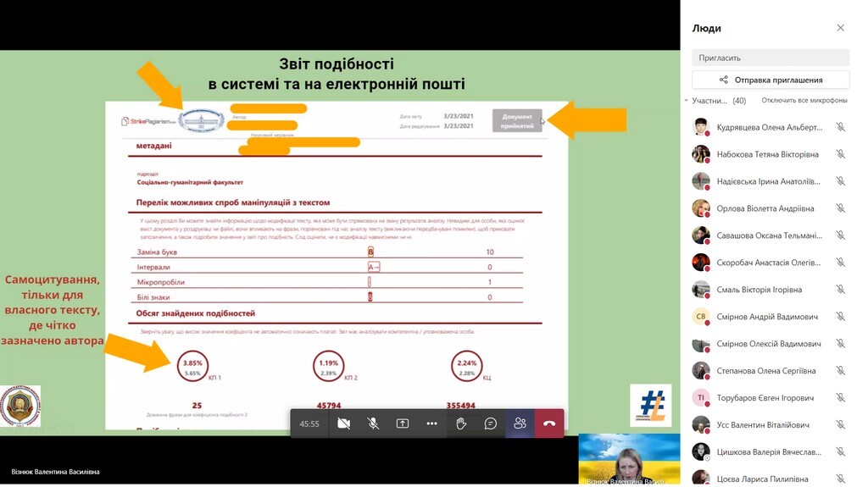Show the meeting chat panel
Screen dimensions: 868x487
(x=491, y=424)
